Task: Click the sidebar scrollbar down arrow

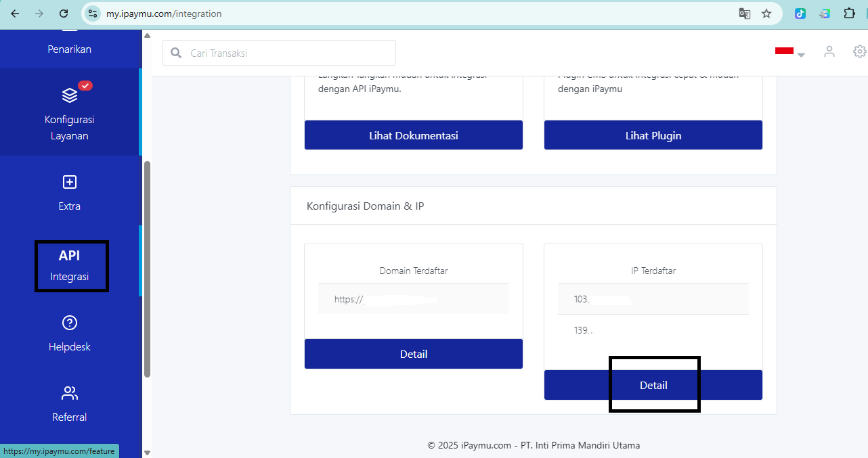Action: [x=147, y=453]
